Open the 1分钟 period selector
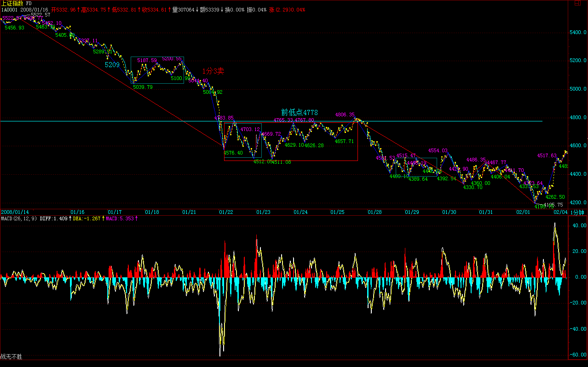Screen dimensions: 588x367 (577, 212)
